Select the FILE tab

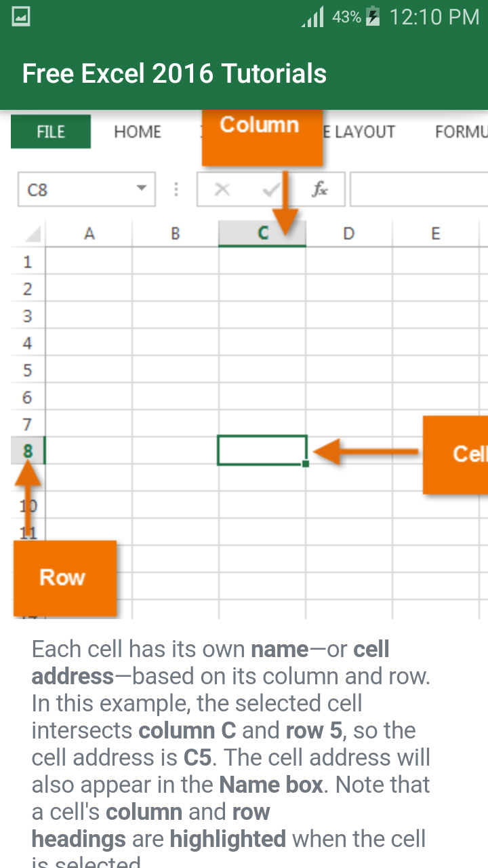(50, 132)
